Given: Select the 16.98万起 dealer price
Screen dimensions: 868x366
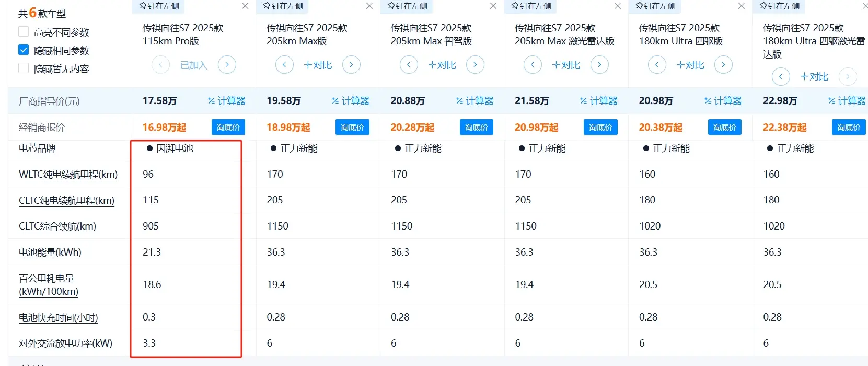Looking at the screenshot, I should coord(164,128).
